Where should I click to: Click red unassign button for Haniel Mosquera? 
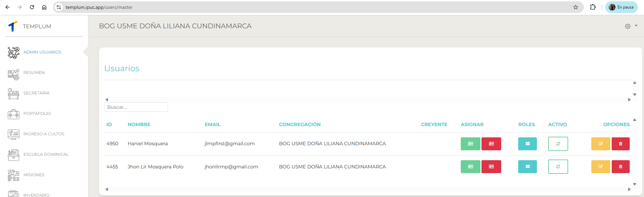tap(491, 144)
